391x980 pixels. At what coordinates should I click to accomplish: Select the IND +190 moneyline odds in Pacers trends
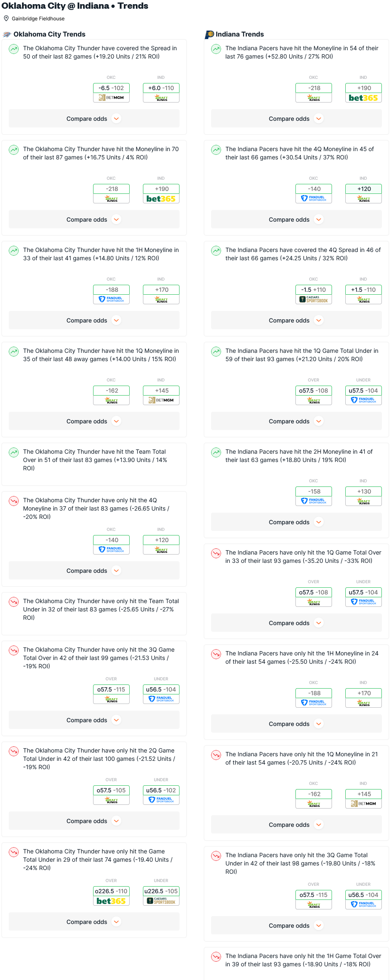(x=364, y=88)
